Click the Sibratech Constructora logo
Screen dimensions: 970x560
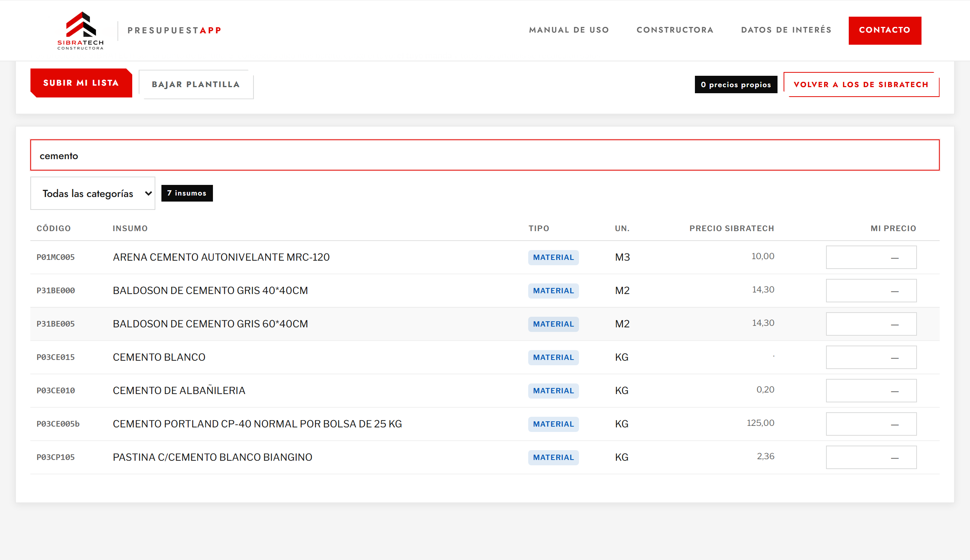[80, 30]
